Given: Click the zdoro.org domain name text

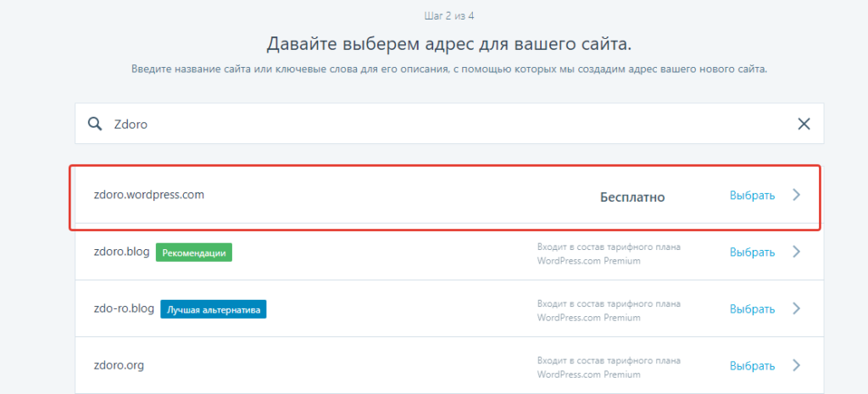Looking at the screenshot, I should point(119,366).
